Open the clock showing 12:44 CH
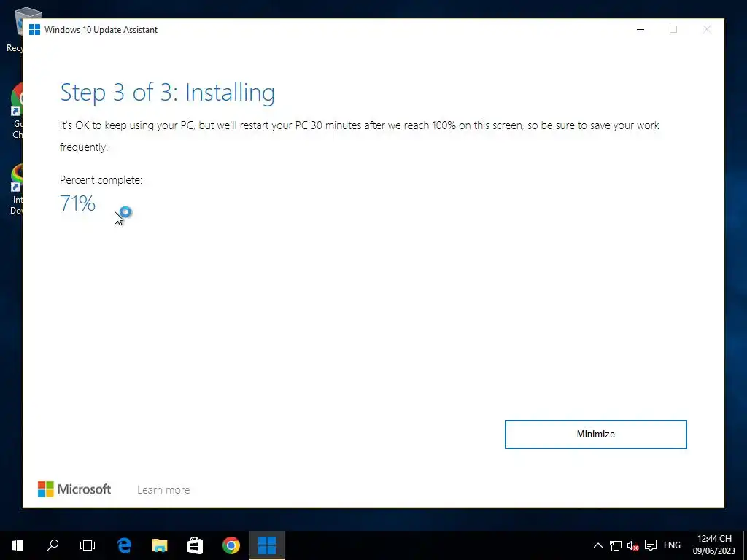 [x=714, y=545]
